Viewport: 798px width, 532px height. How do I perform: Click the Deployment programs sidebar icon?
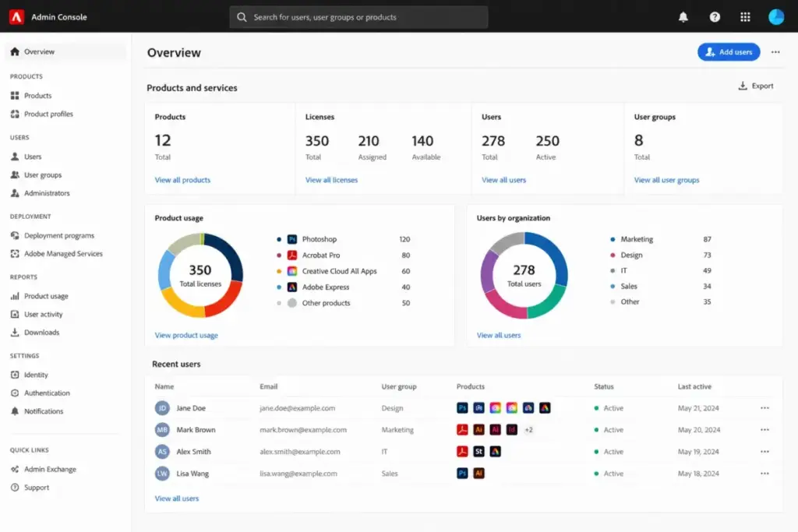click(x=15, y=235)
